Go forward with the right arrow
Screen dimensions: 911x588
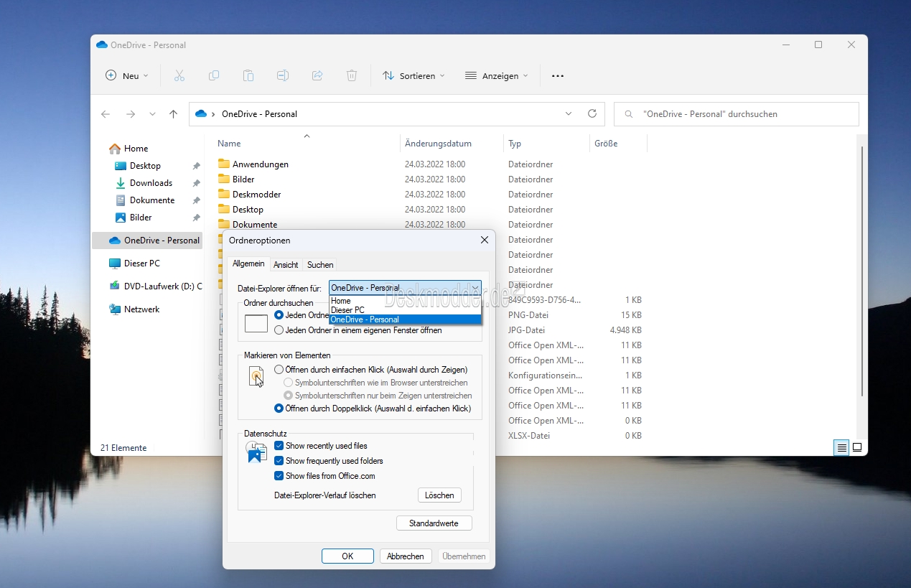131,114
